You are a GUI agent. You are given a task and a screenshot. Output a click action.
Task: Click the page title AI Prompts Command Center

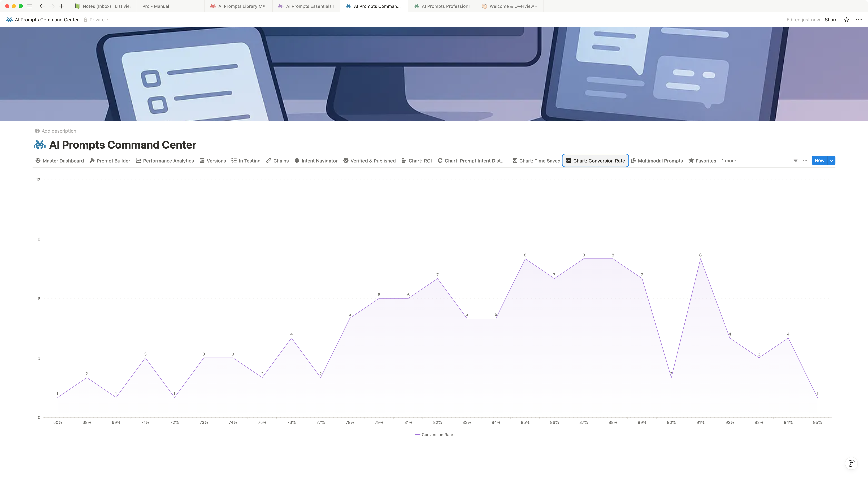123,145
